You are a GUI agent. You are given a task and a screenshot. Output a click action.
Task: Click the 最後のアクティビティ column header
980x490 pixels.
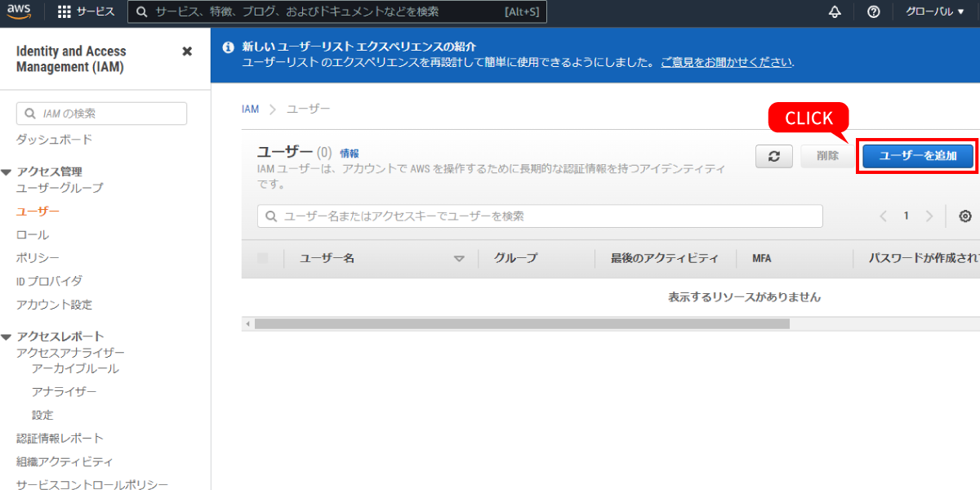[665, 258]
